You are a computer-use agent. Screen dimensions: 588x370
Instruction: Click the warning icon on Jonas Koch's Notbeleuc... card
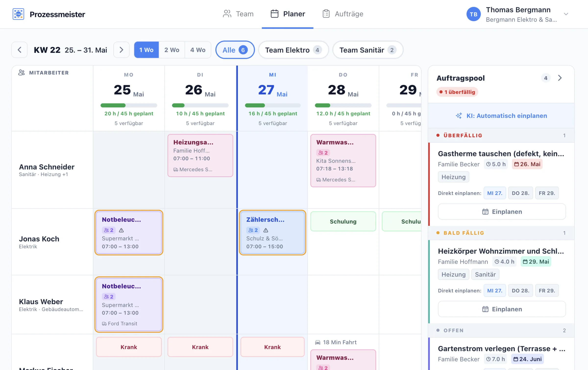121,230
